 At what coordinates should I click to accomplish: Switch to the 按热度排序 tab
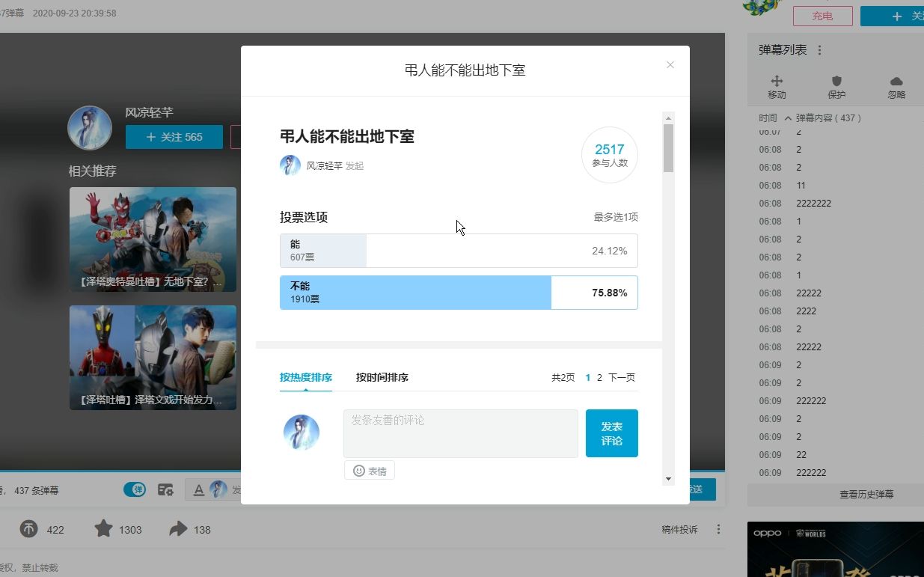pyautogui.click(x=306, y=377)
